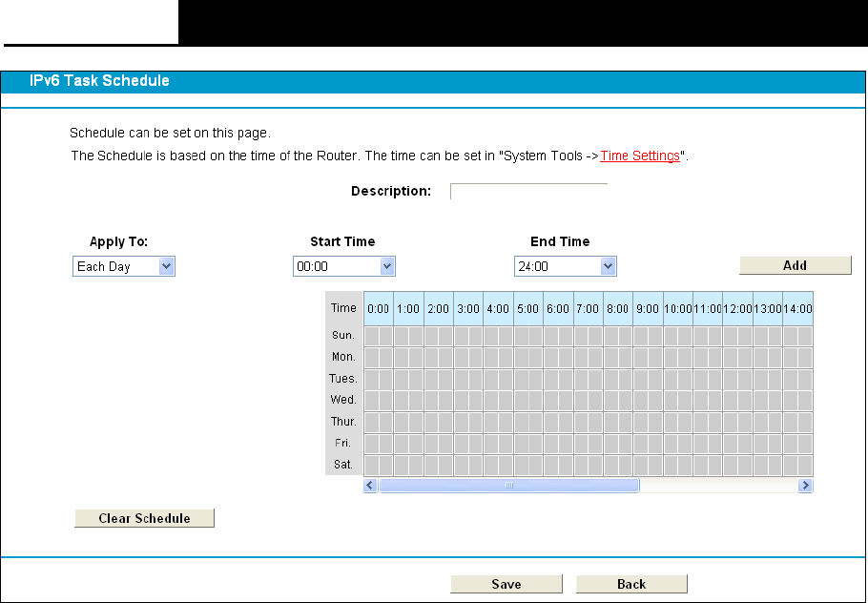Toggle the first Sun. 0:00 schedule cell
Viewport: 868px width, 603px height.
(x=372, y=336)
